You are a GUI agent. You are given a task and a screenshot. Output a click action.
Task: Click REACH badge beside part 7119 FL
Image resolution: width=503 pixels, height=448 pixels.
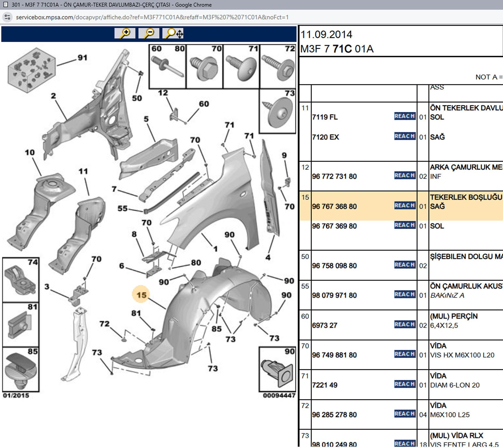pyautogui.click(x=404, y=116)
